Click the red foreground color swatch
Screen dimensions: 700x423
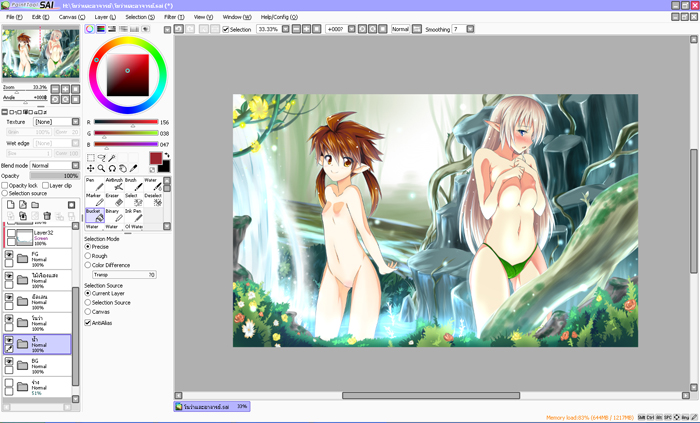(155, 158)
